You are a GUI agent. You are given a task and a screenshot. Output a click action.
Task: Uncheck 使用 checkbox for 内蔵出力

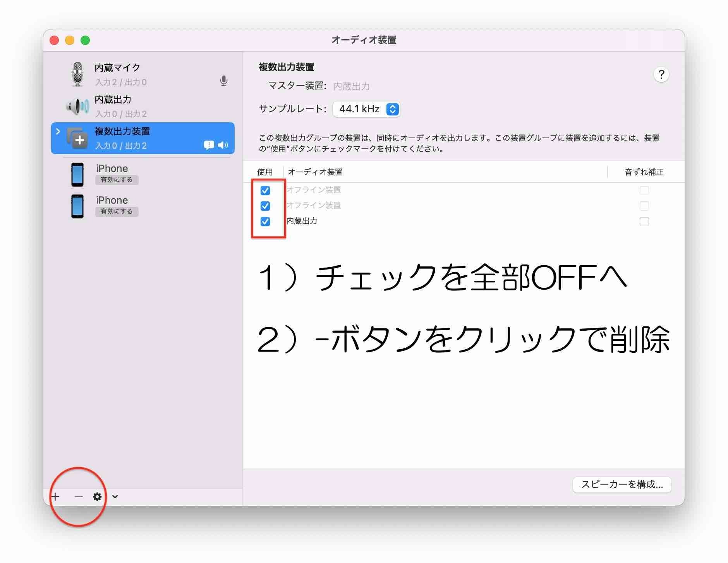[x=265, y=221]
